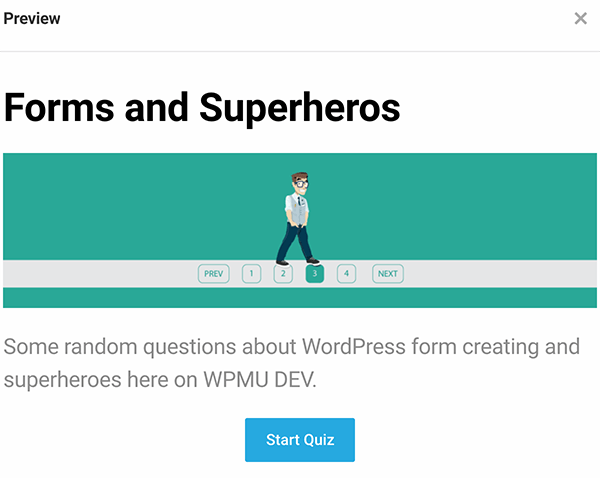
Task: Select page 2 in the banner pagination
Action: pos(283,273)
